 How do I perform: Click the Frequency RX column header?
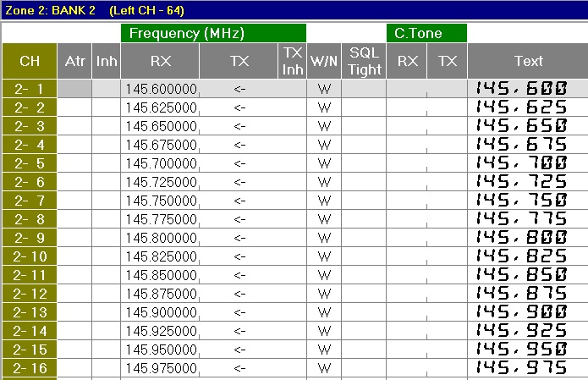point(160,61)
